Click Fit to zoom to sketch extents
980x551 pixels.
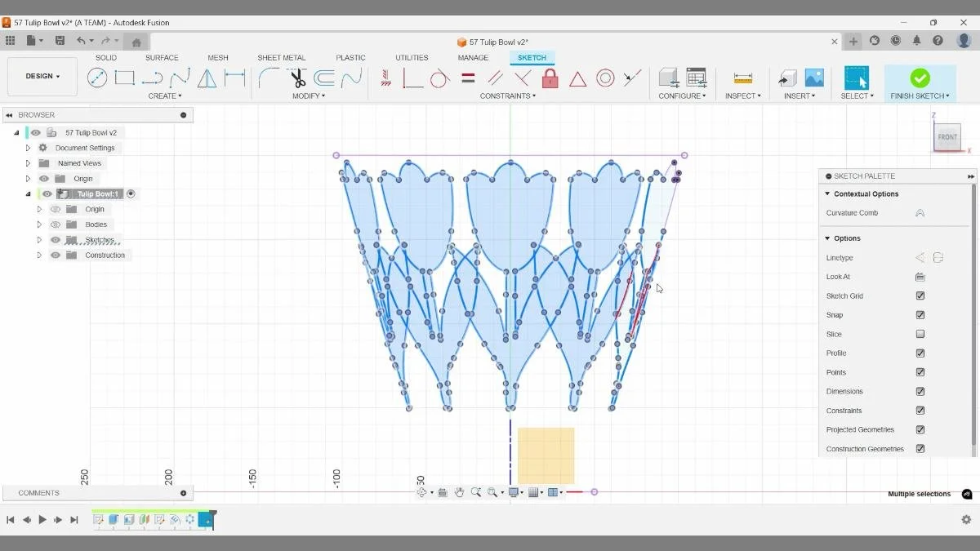493,491
